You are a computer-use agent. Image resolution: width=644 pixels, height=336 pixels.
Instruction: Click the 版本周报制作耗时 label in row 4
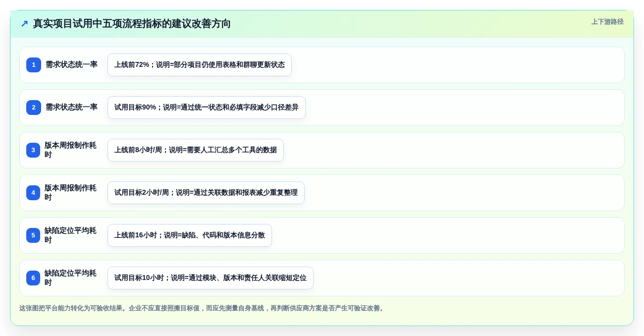coord(71,193)
